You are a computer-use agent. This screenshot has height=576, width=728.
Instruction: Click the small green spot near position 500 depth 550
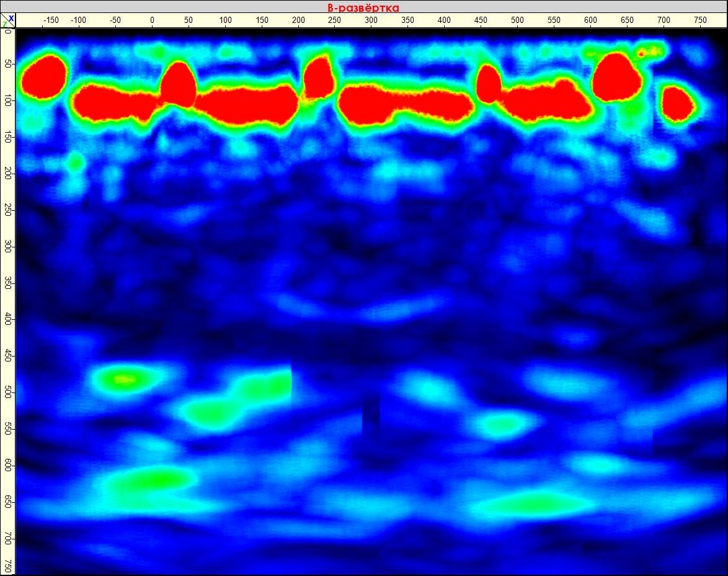pos(500,425)
